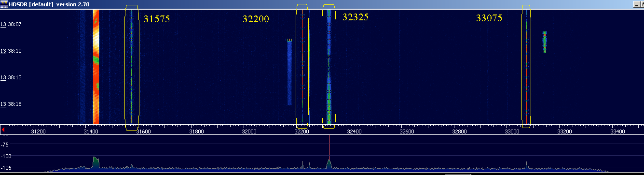644x175 pixels.
Task: Click the short green burst right of 33075
Action: point(545,42)
